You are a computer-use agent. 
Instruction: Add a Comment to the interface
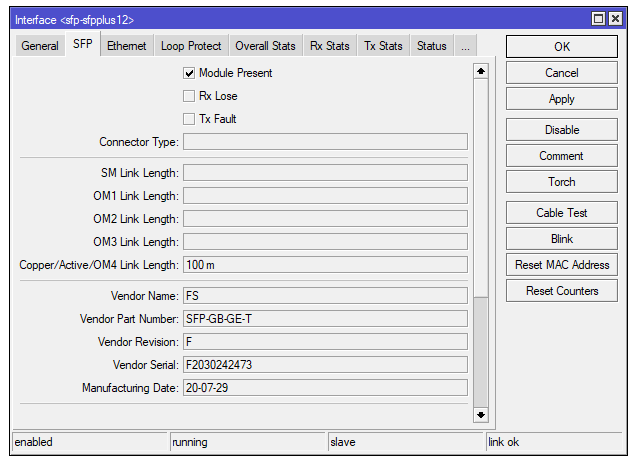(x=562, y=156)
